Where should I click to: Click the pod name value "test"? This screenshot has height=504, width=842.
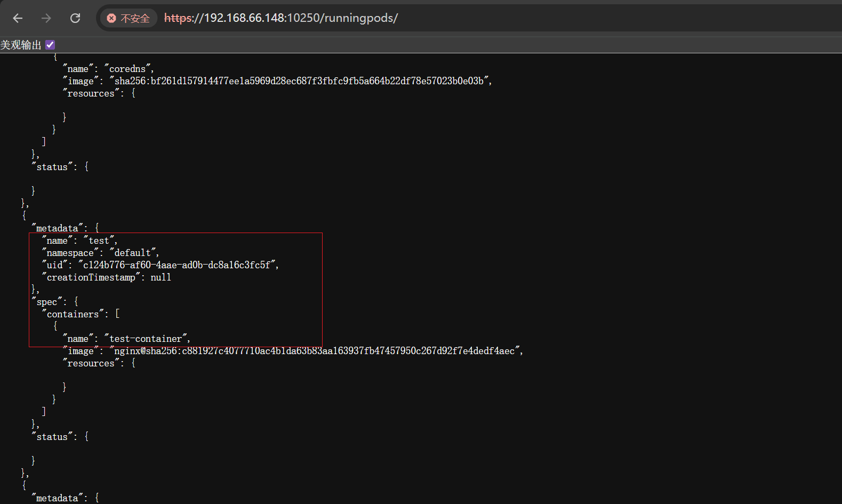click(x=99, y=241)
